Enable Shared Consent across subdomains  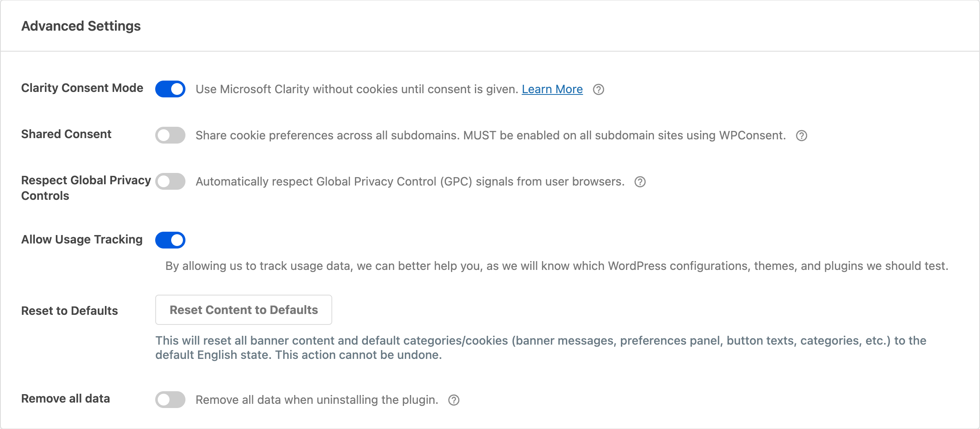pyautogui.click(x=170, y=135)
